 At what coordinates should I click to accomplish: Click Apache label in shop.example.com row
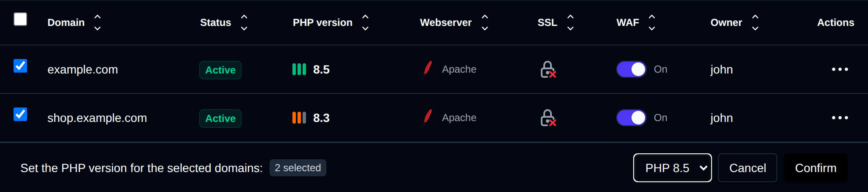click(459, 118)
